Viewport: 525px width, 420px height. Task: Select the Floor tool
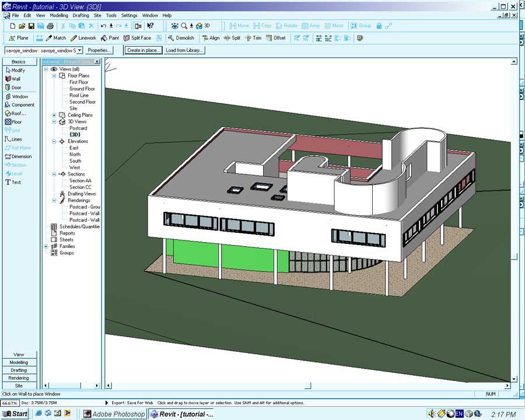pyautogui.click(x=13, y=123)
